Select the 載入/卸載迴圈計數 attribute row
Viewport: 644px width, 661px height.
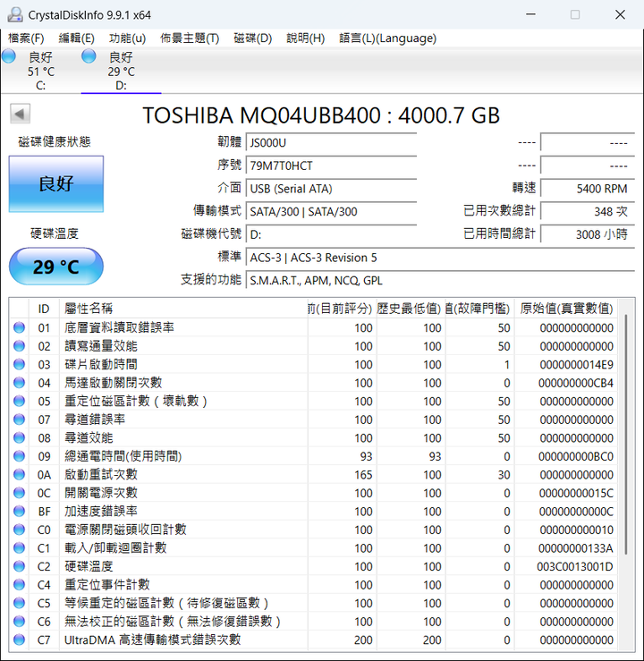(313, 547)
